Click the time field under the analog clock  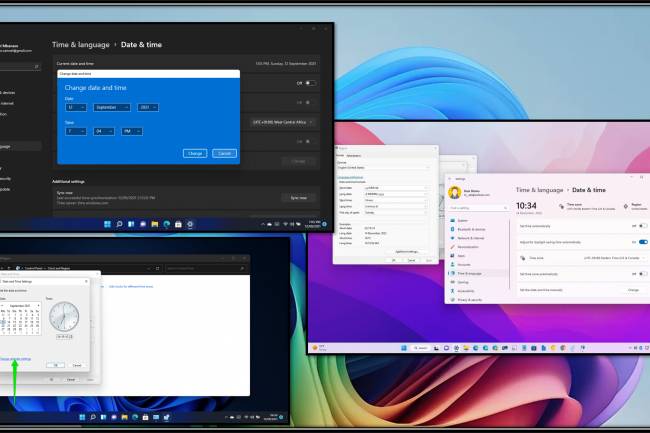[64, 336]
